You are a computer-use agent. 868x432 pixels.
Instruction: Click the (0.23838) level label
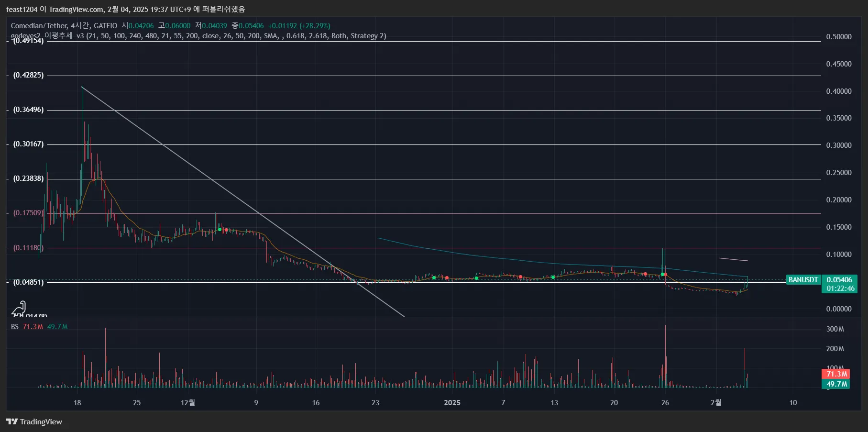pos(28,178)
